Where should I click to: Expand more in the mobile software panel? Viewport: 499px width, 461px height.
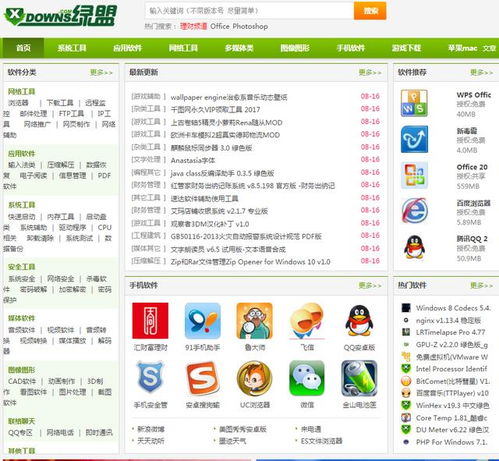(x=370, y=285)
